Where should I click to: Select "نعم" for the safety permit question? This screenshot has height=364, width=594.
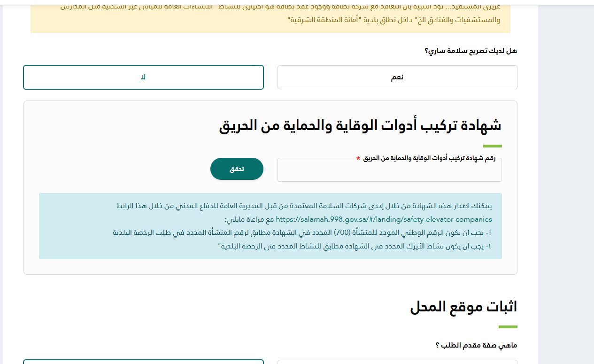pos(397,77)
